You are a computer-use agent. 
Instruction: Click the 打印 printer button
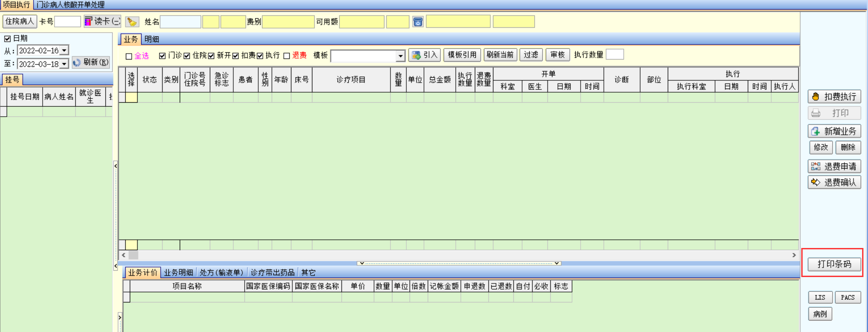point(834,113)
